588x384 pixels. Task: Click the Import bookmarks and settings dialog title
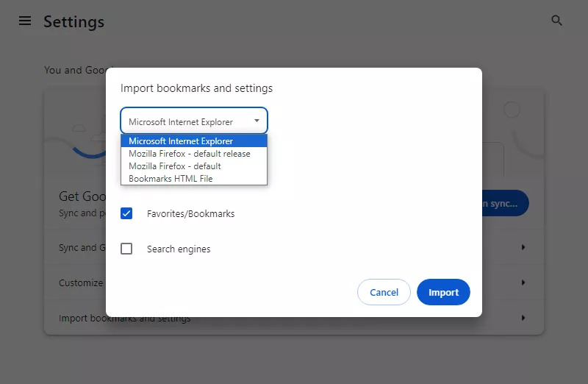click(x=196, y=88)
